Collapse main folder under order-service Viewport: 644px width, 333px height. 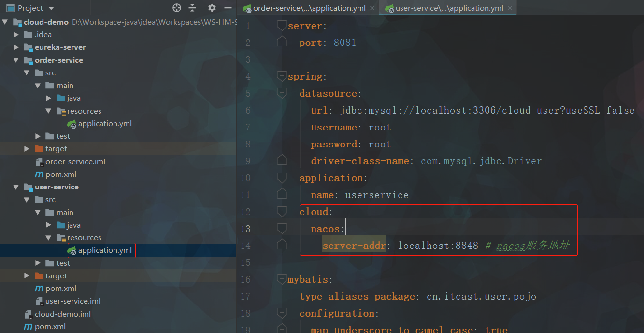pos(38,86)
